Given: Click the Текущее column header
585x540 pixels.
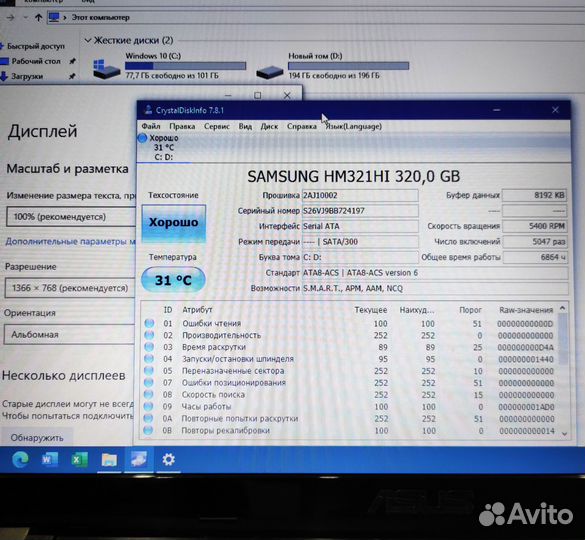Looking at the screenshot, I should (370, 310).
